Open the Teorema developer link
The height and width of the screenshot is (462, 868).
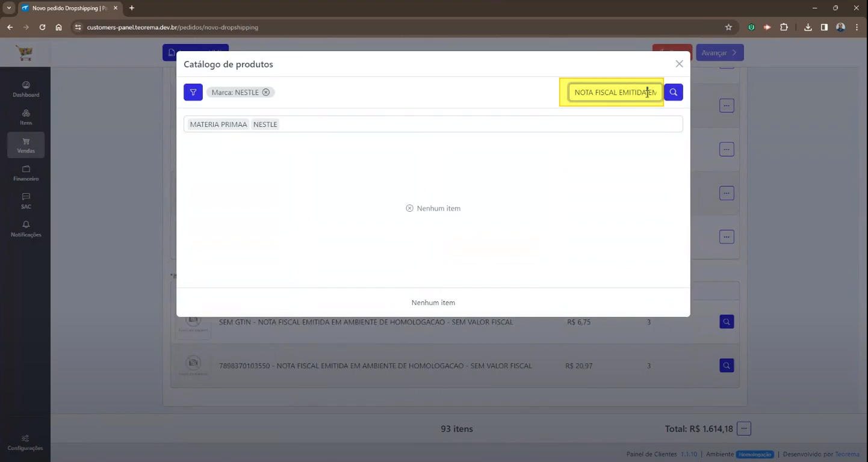(848, 454)
